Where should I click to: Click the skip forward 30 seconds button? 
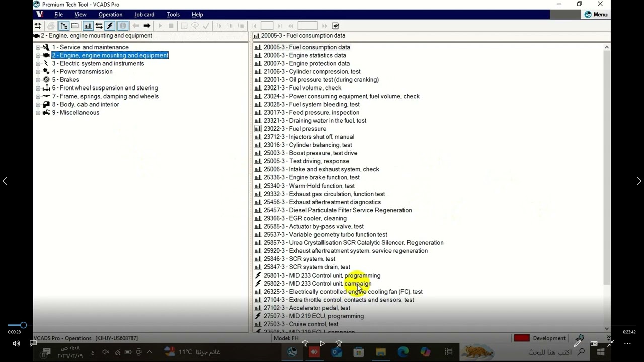click(x=339, y=344)
